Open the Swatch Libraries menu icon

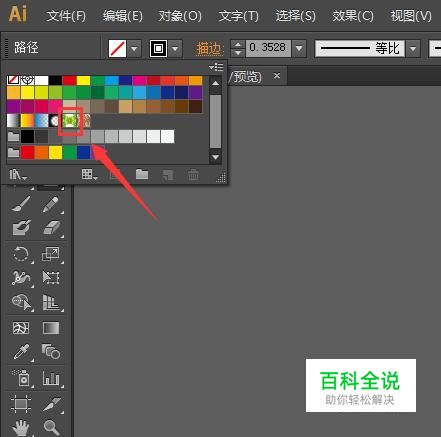click(17, 174)
